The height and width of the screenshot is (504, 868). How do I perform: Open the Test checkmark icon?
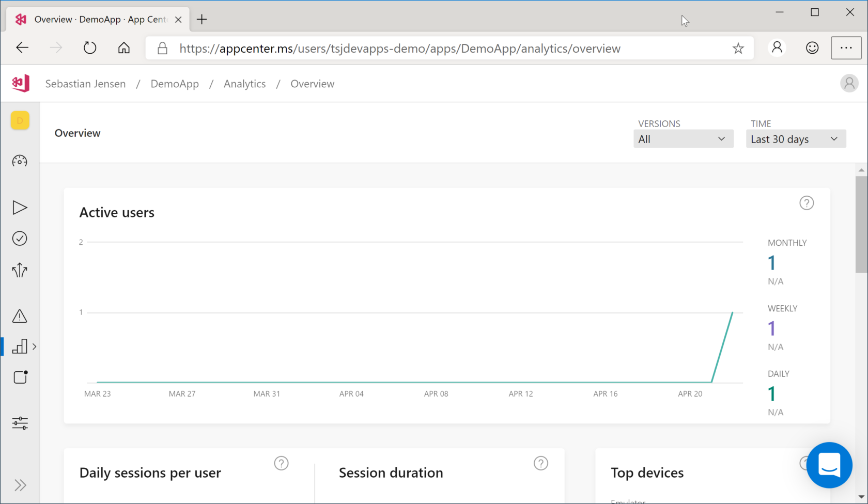click(x=20, y=238)
